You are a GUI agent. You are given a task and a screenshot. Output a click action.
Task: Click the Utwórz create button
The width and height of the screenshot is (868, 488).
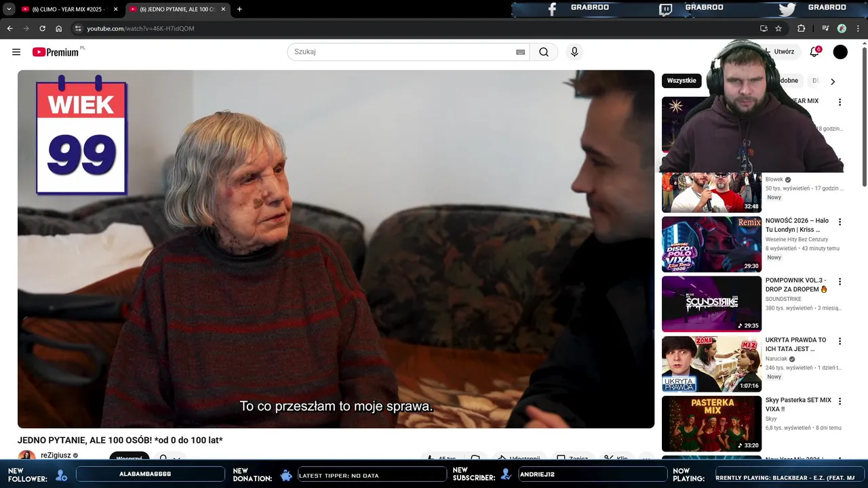[x=783, y=52]
